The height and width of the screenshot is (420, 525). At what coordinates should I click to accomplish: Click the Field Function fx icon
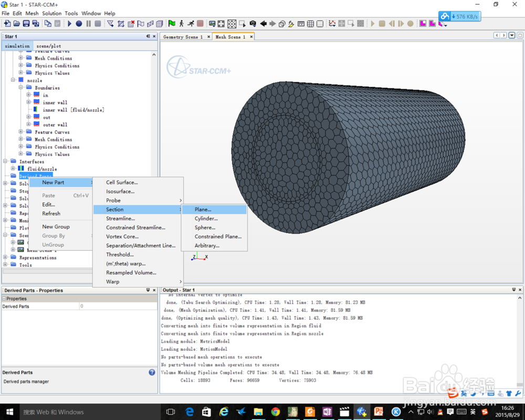[x=291, y=24]
